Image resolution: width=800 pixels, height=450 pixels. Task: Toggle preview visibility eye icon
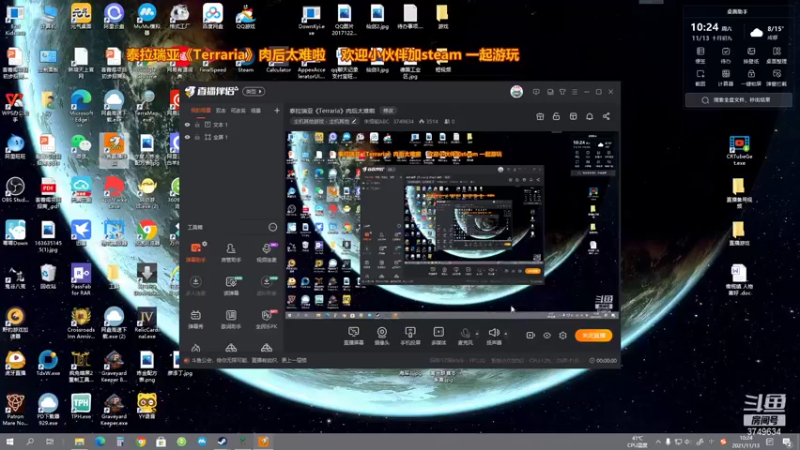coord(546,335)
